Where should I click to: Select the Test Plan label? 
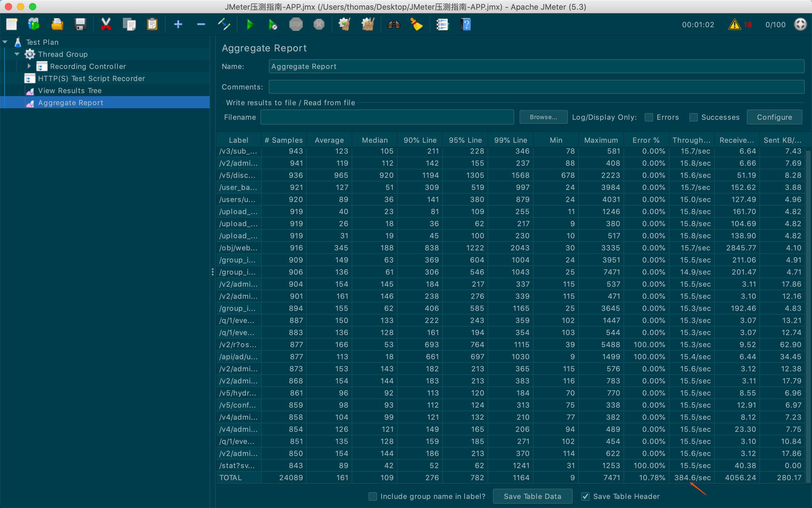tap(42, 42)
